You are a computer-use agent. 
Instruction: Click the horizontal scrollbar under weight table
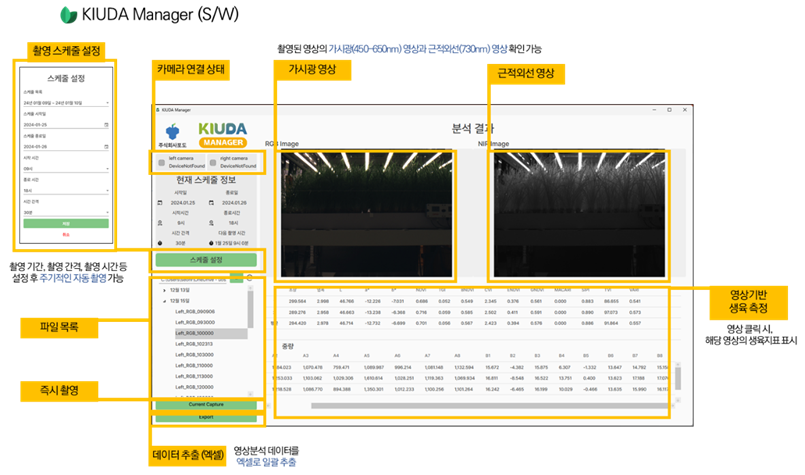490,406
